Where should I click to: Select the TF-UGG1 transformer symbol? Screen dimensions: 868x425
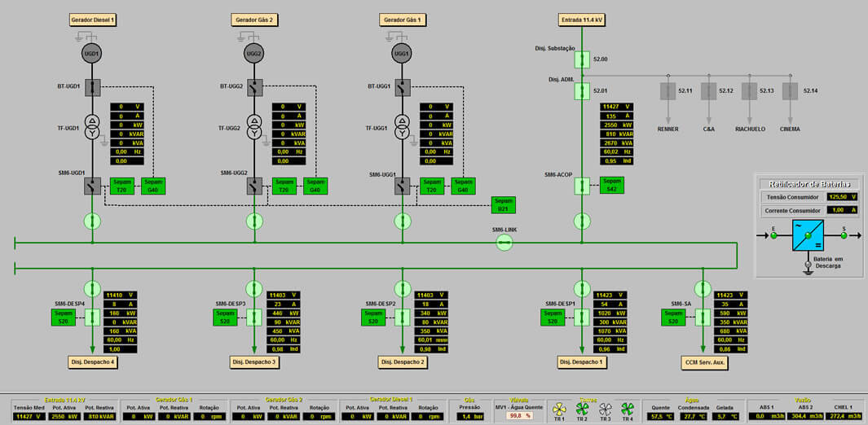(x=401, y=127)
